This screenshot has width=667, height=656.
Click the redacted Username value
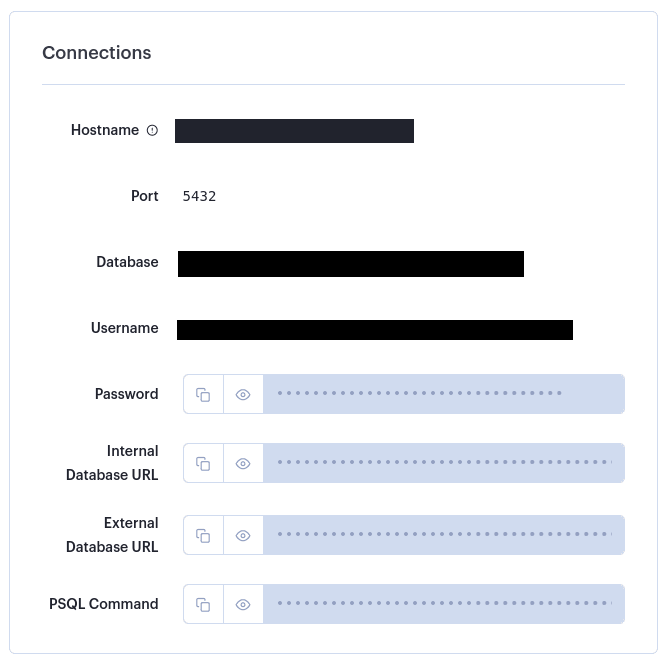click(x=375, y=330)
